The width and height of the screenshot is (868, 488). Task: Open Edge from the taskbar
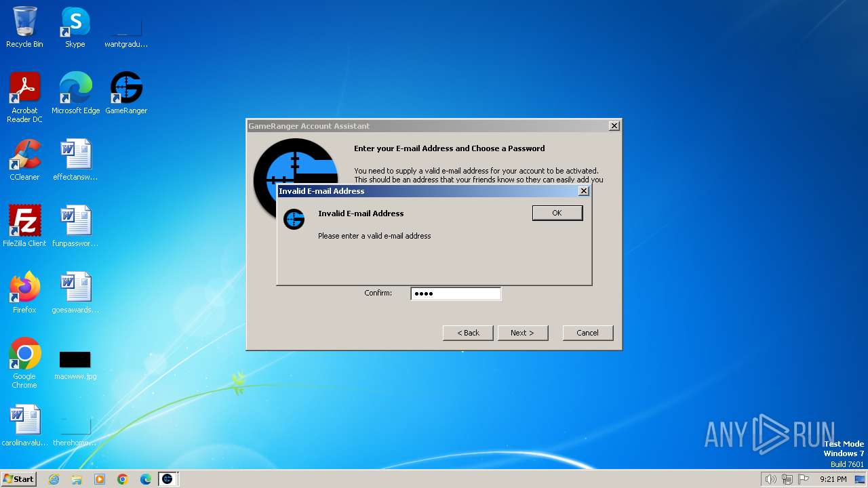tap(146, 479)
